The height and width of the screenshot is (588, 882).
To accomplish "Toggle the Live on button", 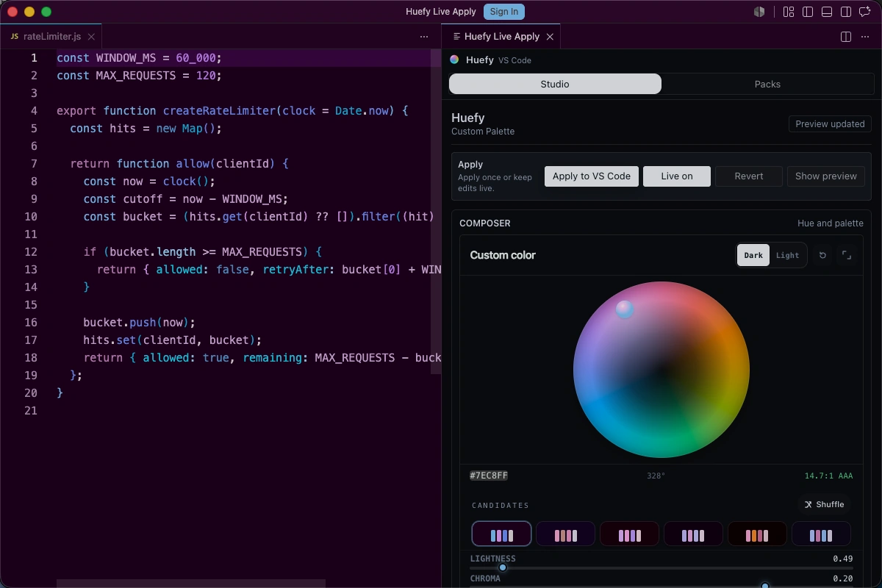I will (x=677, y=176).
